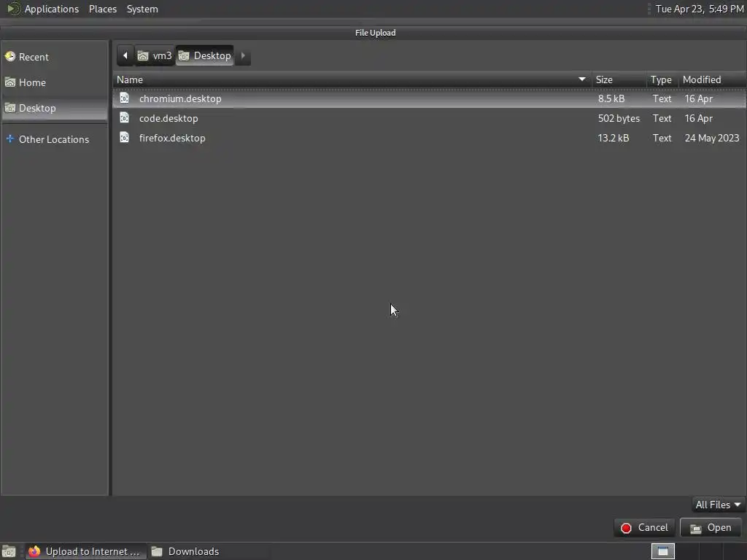The height and width of the screenshot is (560, 747).
Task: Sort files by the Name column
Action: coord(352,79)
